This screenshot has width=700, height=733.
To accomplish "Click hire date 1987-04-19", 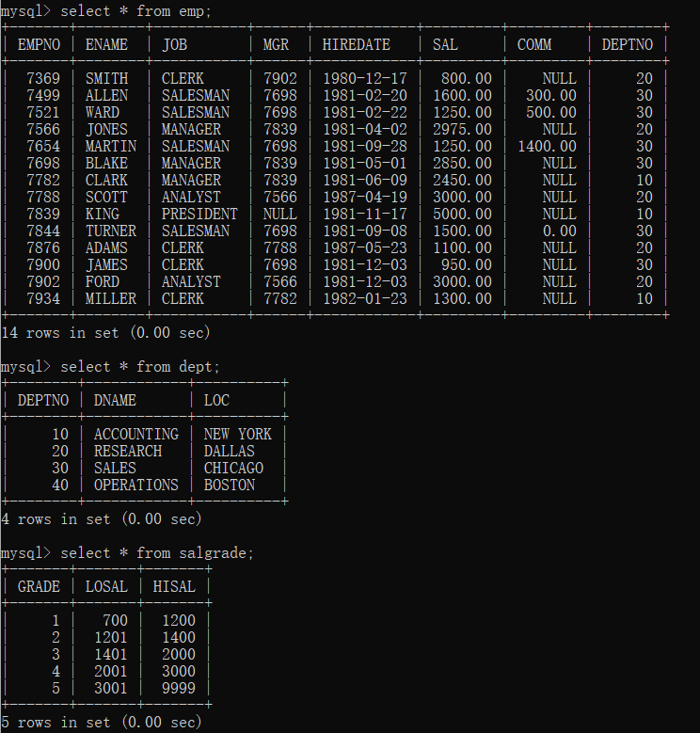I will tap(365, 197).
